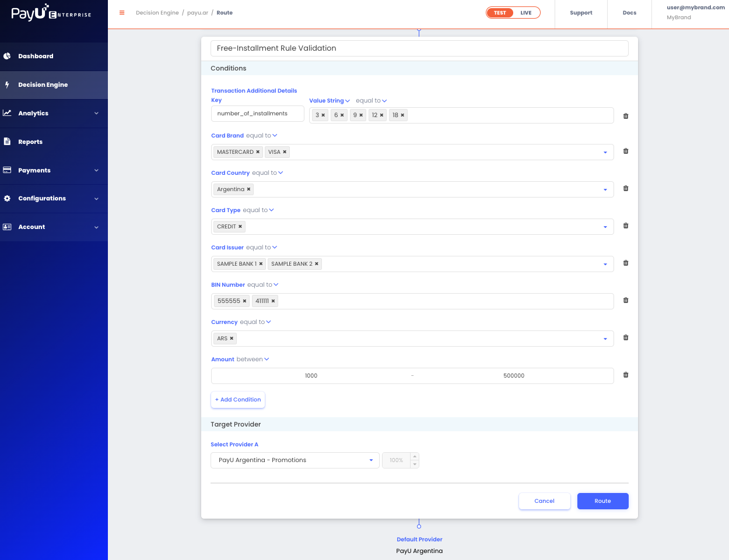Click the Analytics chart icon
This screenshot has height=560, width=729.
(x=7, y=113)
